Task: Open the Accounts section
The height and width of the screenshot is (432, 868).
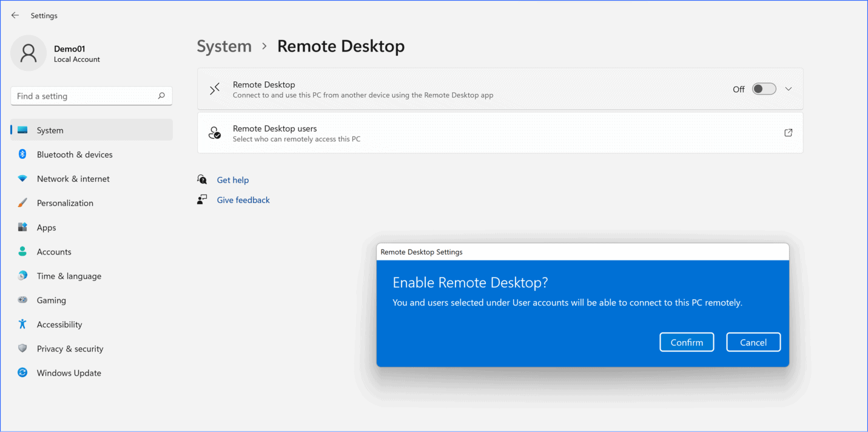Action: pos(92,251)
